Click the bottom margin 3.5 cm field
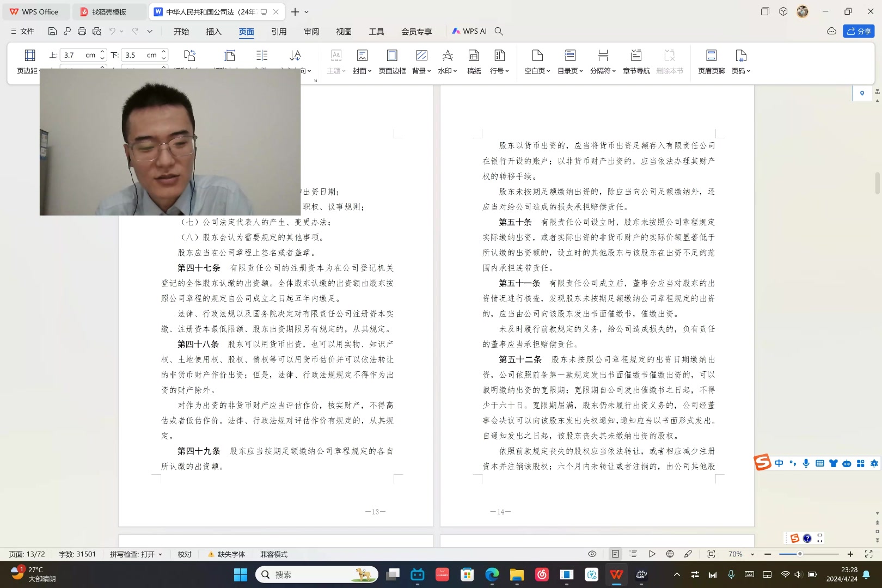 coord(140,55)
